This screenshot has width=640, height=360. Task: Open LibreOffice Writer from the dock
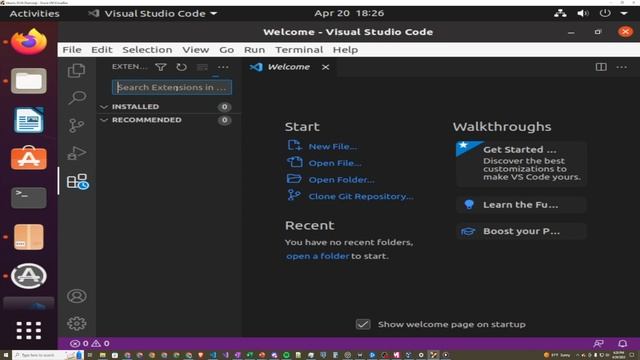pyautogui.click(x=29, y=120)
